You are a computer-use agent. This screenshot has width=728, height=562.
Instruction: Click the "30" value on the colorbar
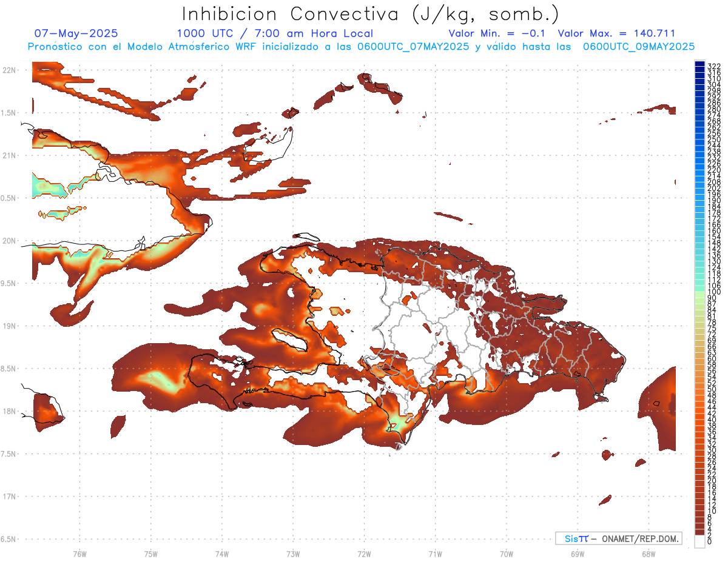point(712,450)
